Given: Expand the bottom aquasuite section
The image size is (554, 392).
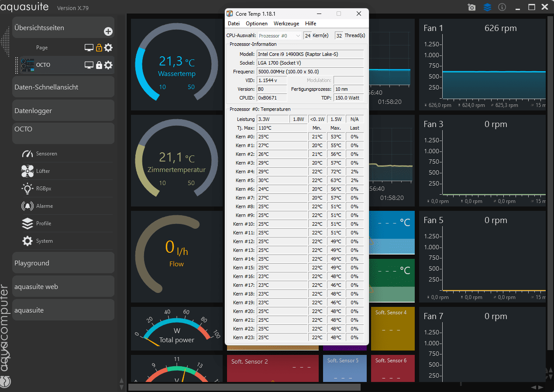Looking at the screenshot, I should click(63, 310).
